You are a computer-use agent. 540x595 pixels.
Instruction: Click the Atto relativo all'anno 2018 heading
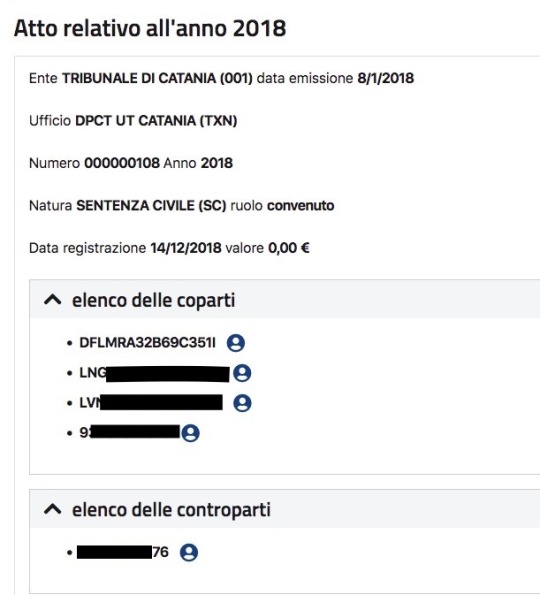click(150, 28)
